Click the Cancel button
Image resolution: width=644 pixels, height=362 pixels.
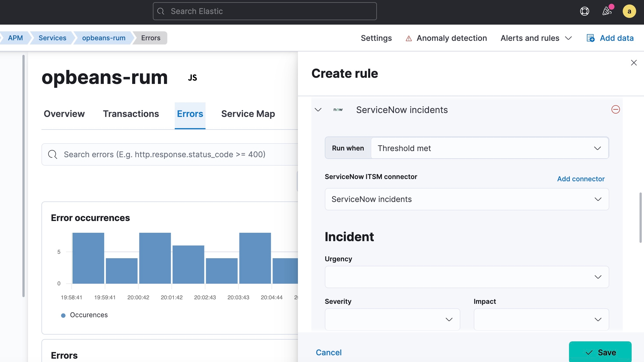[x=329, y=353]
